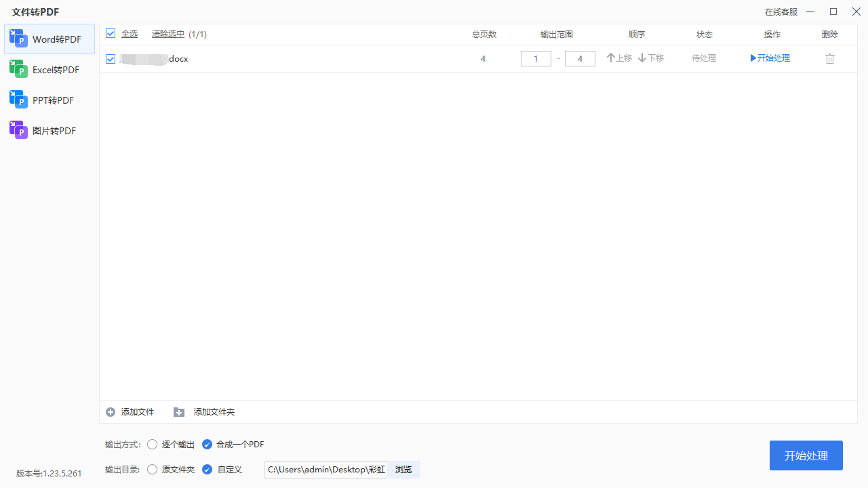This screenshot has height=488, width=868.
Task: Click the total pages value 4
Action: click(483, 59)
